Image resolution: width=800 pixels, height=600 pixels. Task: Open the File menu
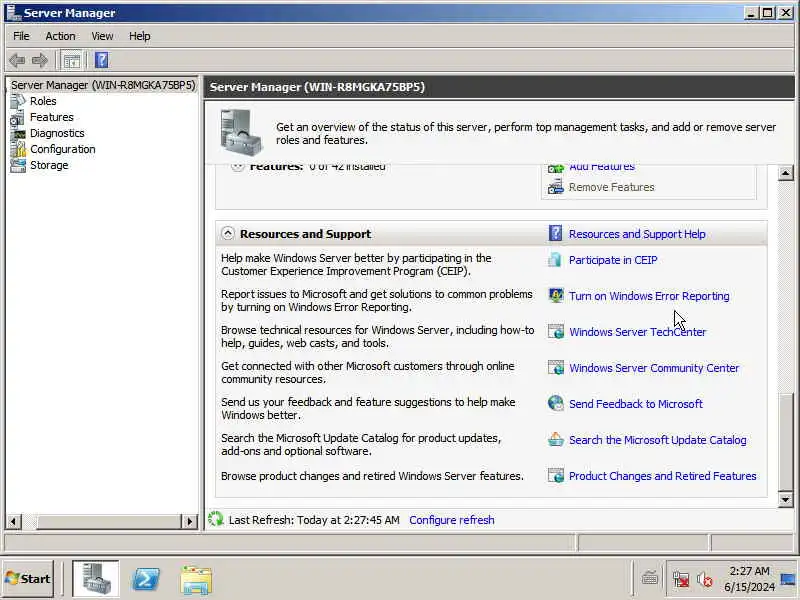click(21, 36)
